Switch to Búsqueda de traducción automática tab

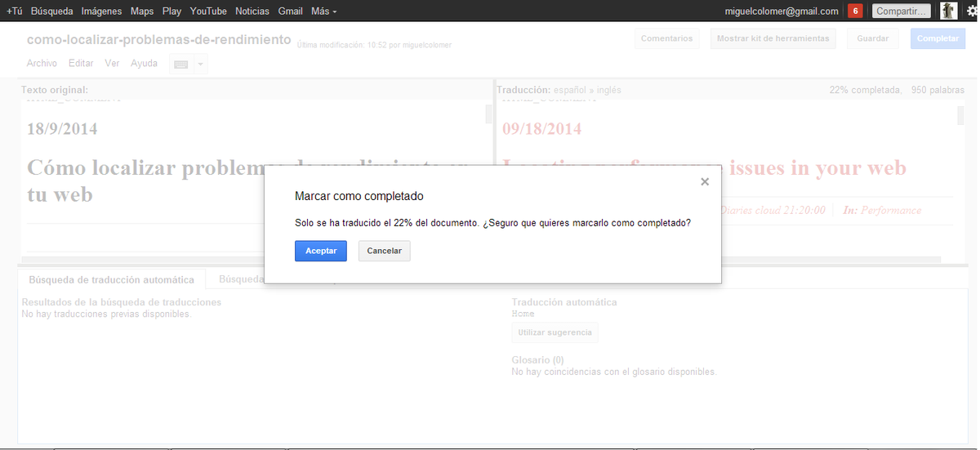point(111,279)
